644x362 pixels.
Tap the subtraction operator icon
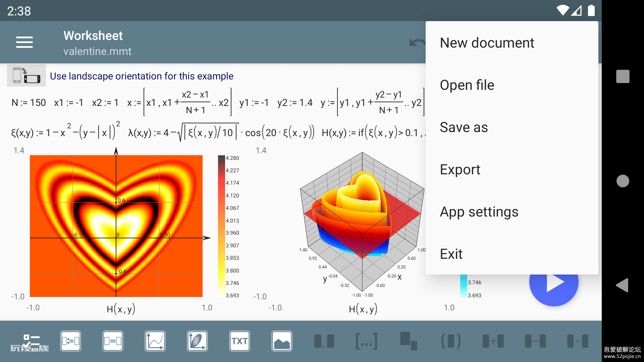[x=535, y=341]
